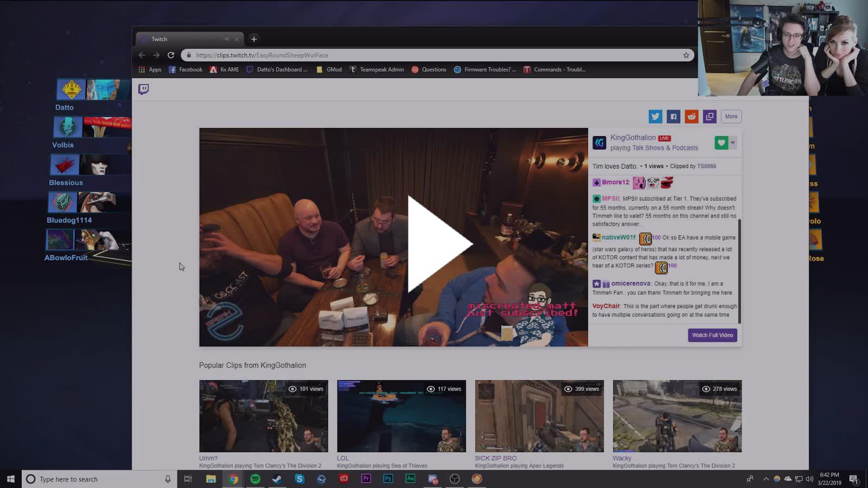Click the Cortana microphone icon
Viewport: 868px width, 488px height.
[168, 479]
